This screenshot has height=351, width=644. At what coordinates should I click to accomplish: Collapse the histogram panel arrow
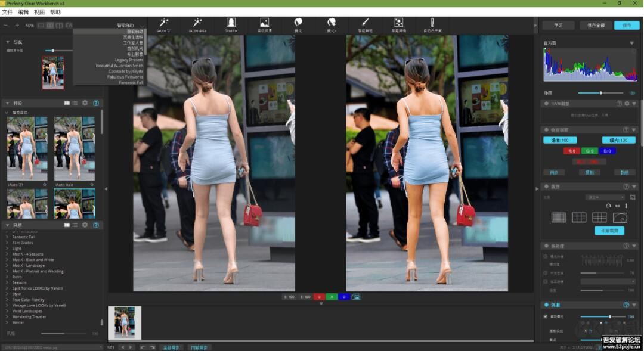(x=631, y=44)
